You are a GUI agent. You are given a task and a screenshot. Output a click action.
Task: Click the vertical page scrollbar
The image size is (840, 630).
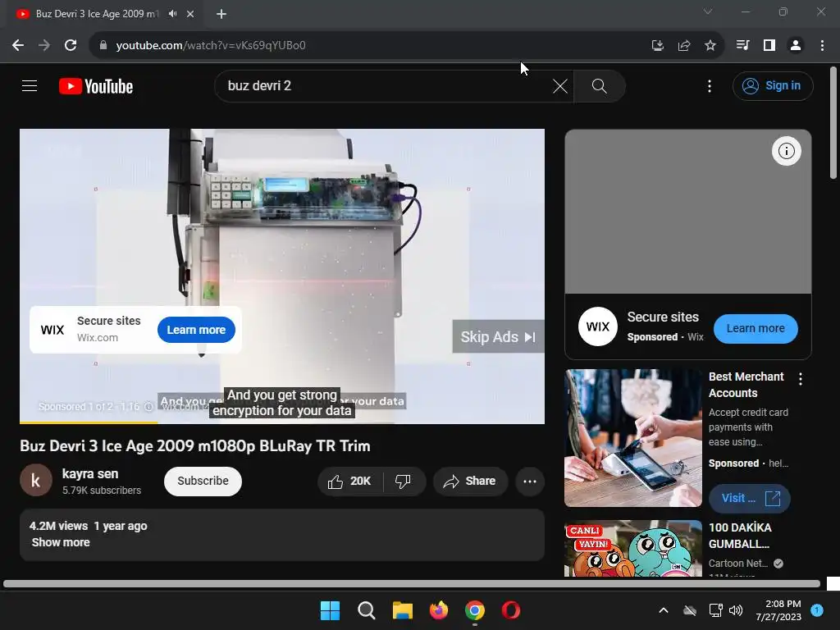tap(833, 122)
